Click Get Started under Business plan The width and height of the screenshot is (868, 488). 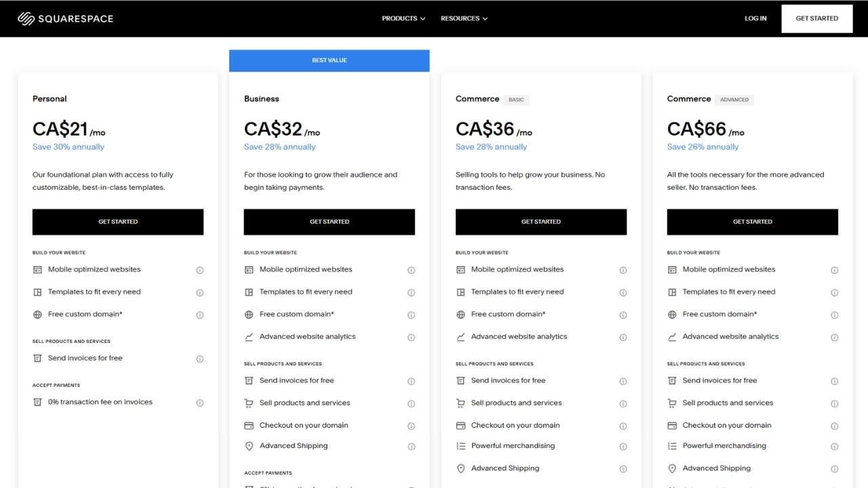click(x=330, y=222)
